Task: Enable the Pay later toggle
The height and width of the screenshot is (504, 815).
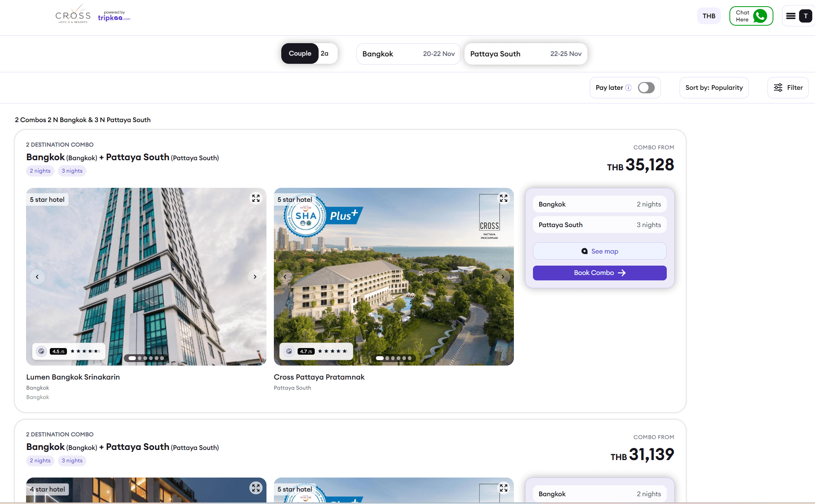Action: coord(646,87)
